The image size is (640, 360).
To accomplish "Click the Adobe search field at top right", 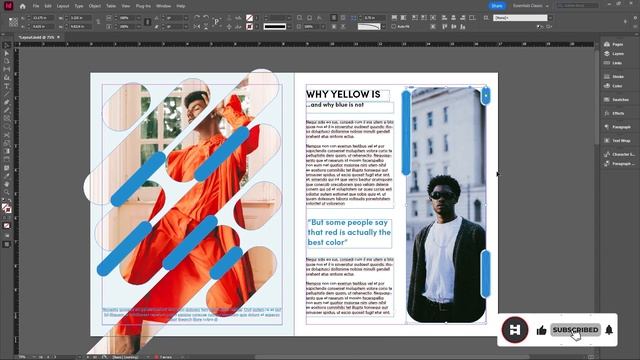I will point(578,6).
